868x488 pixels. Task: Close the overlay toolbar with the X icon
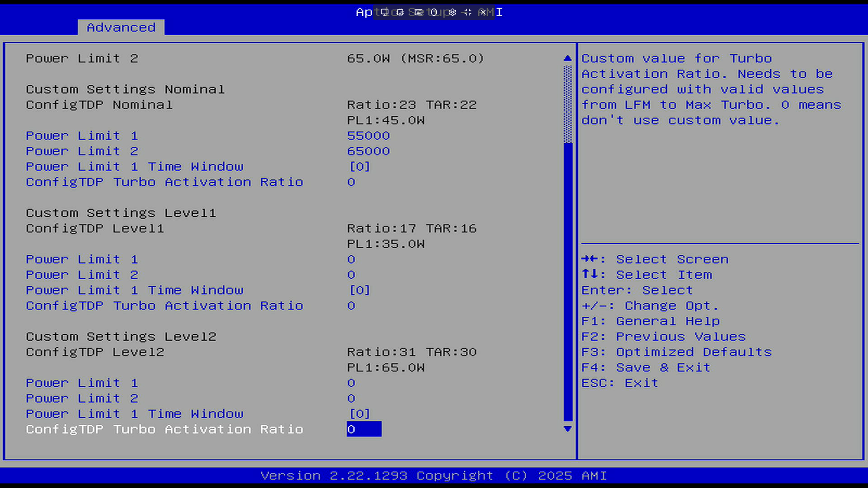pyautogui.click(x=483, y=12)
